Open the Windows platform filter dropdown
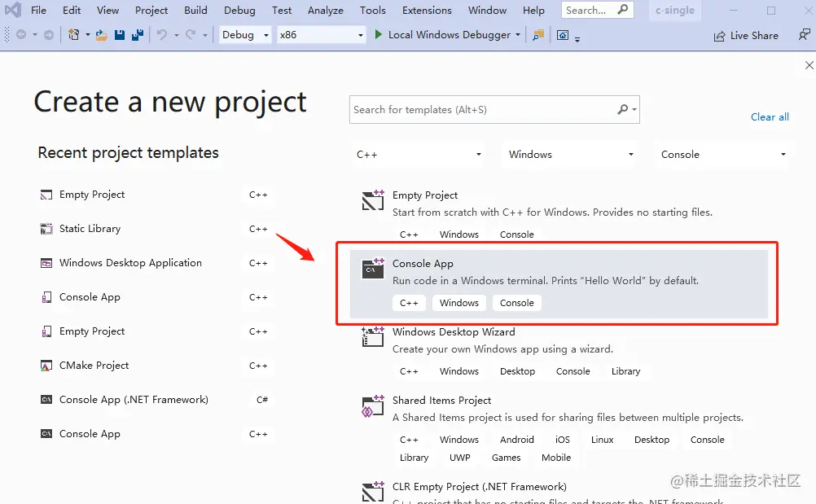 [569, 154]
